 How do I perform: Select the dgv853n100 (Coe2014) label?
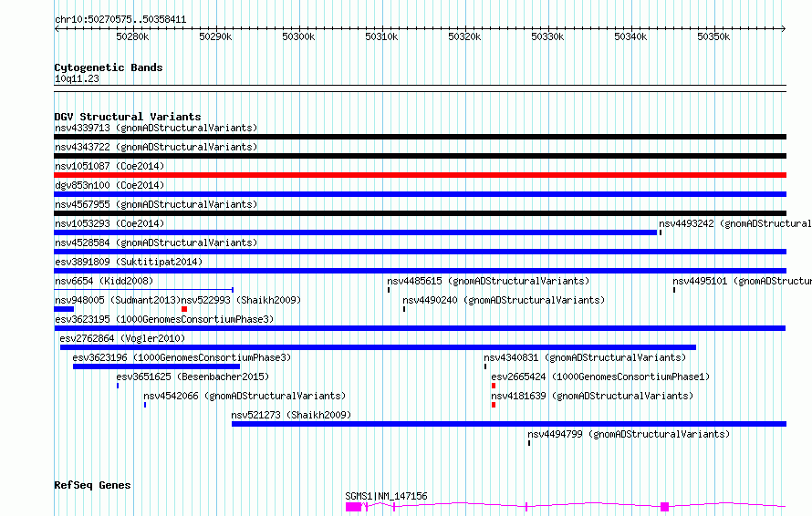[x=109, y=185]
